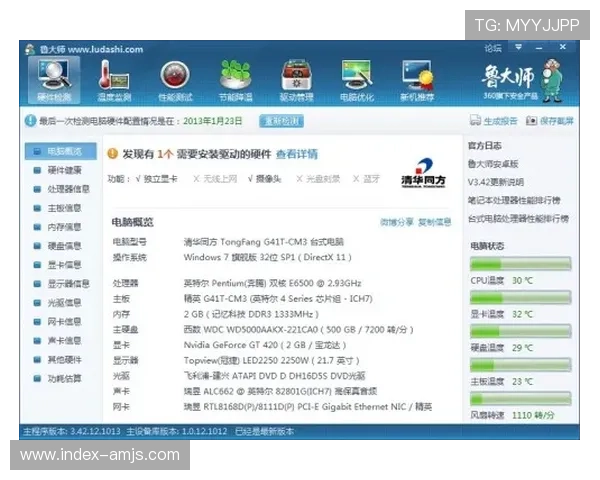Click the RTL8168D Gigabit Ethernet text
Screen dimensions: 600x480
(308, 407)
